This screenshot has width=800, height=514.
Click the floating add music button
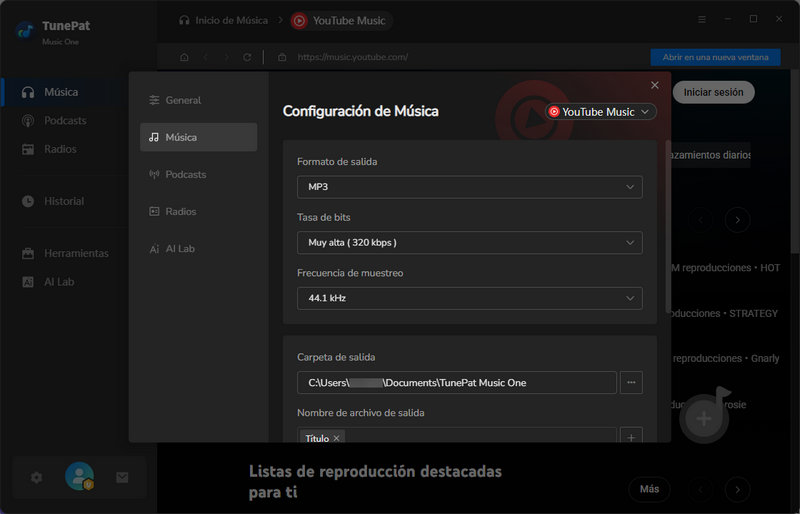[x=705, y=418]
